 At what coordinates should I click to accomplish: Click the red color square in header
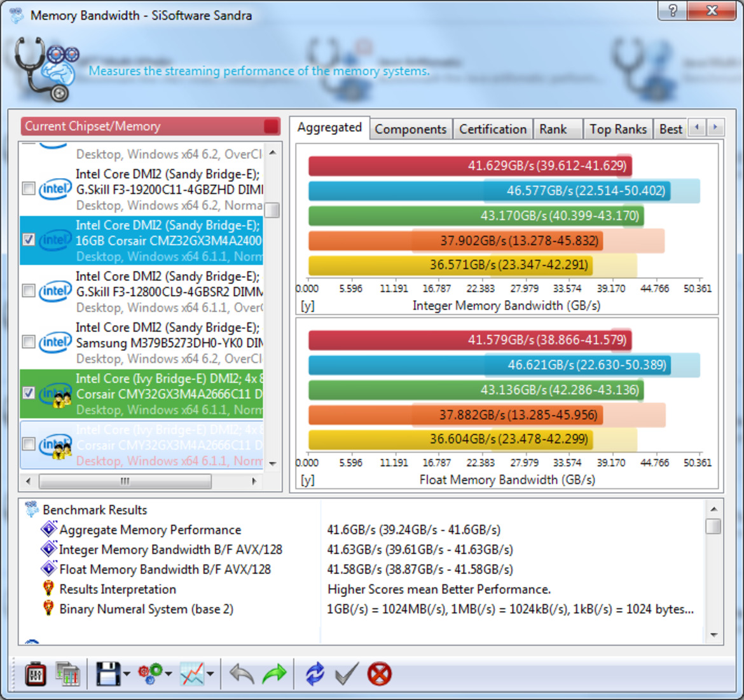click(271, 127)
